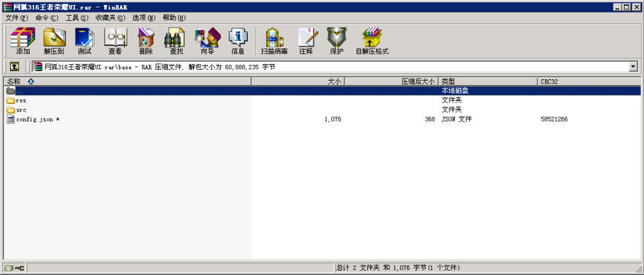Sort by 名称 column header

[x=127, y=81]
